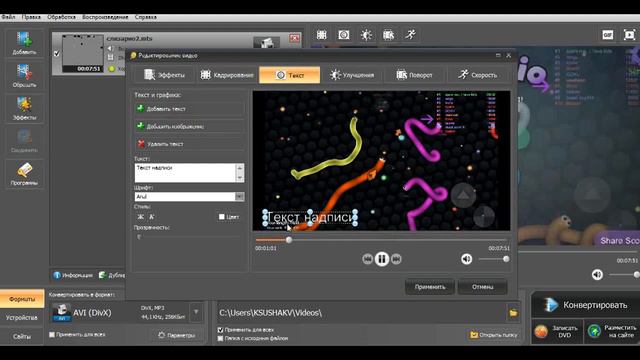640x360 pixels.
Task: Open the Обработка menu
Action: coord(61,17)
